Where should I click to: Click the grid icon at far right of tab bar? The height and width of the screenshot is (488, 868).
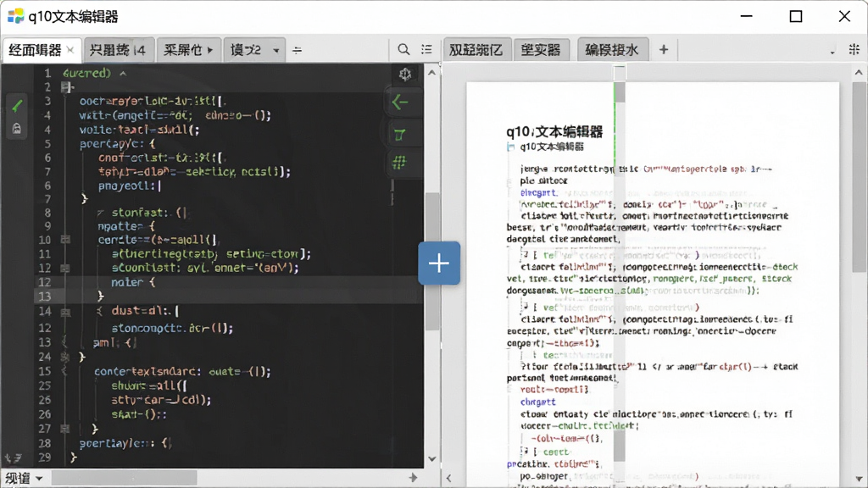pos(854,50)
